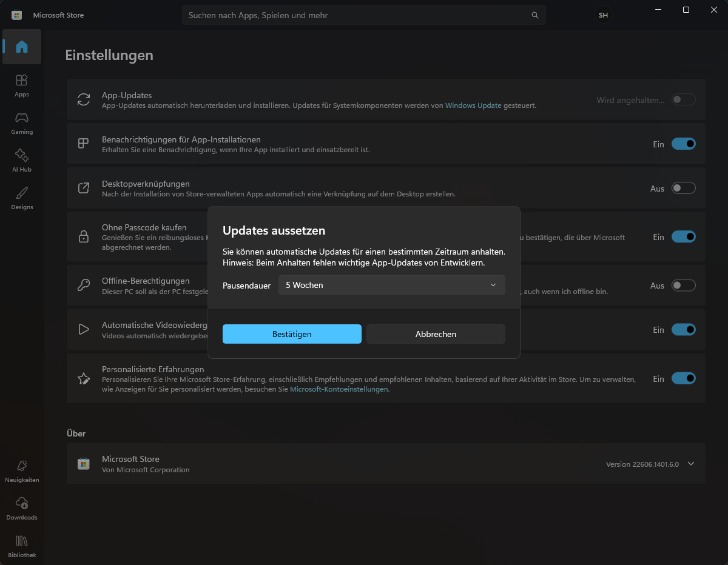The height and width of the screenshot is (565, 728).
Task: Click the Benachrichtigungen für App-Installationen icon
Action: coord(84,144)
